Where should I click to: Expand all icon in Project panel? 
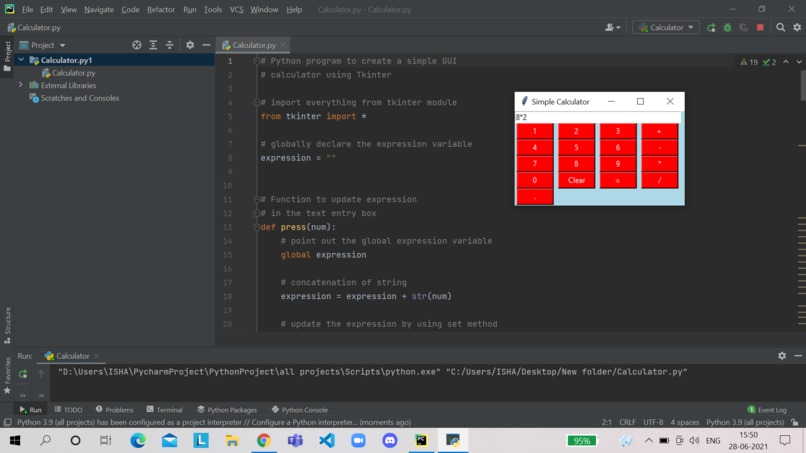(x=153, y=45)
